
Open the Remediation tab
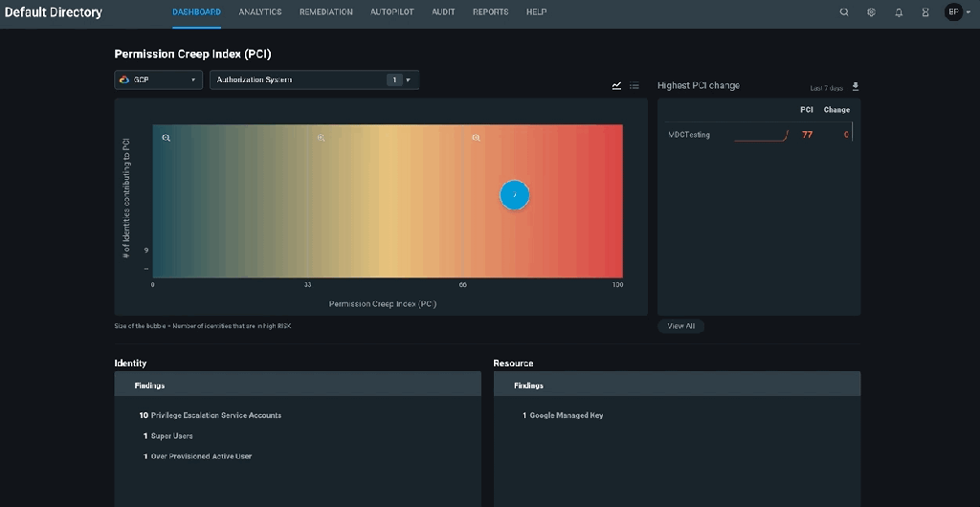click(x=325, y=12)
